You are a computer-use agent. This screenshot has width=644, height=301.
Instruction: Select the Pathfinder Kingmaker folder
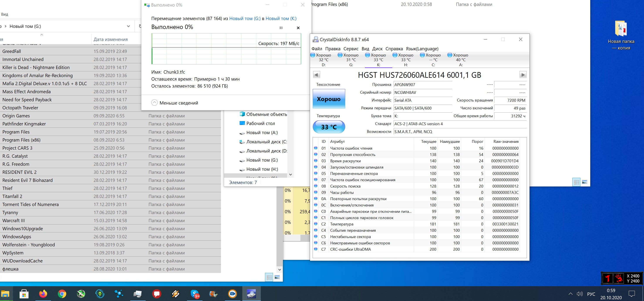click(24, 124)
